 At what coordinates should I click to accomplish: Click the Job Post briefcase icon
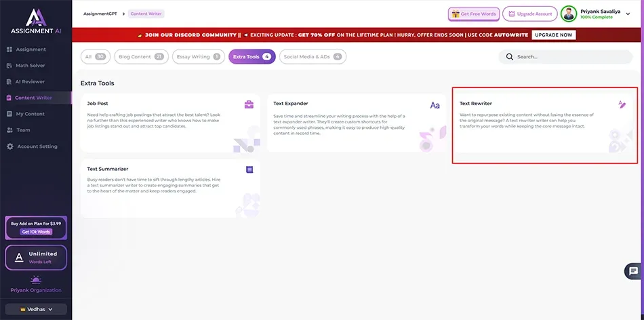click(x=249, y=104)
